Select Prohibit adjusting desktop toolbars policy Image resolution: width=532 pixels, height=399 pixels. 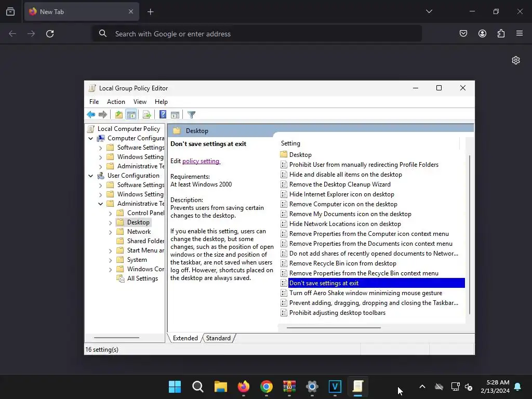[x=337, y=312]
